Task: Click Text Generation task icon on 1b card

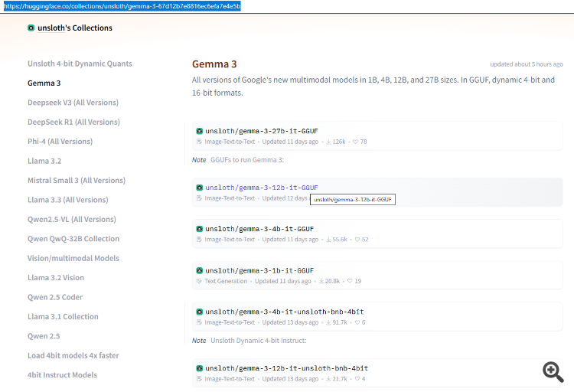Action: [x=199, y=281]
